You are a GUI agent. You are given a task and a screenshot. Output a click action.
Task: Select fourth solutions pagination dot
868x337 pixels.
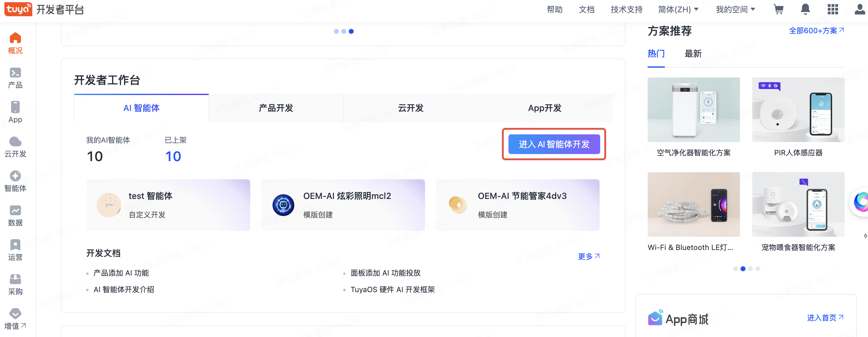758,269
